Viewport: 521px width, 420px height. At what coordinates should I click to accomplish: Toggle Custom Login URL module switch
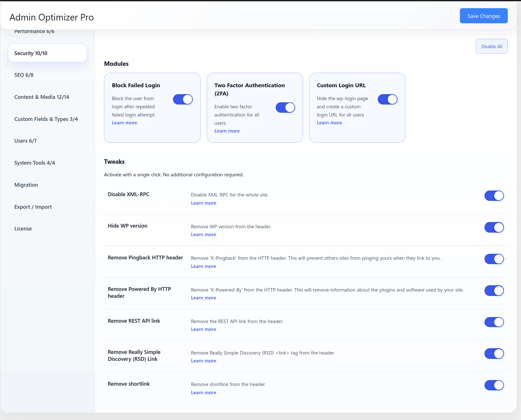[x=387, y=99]
